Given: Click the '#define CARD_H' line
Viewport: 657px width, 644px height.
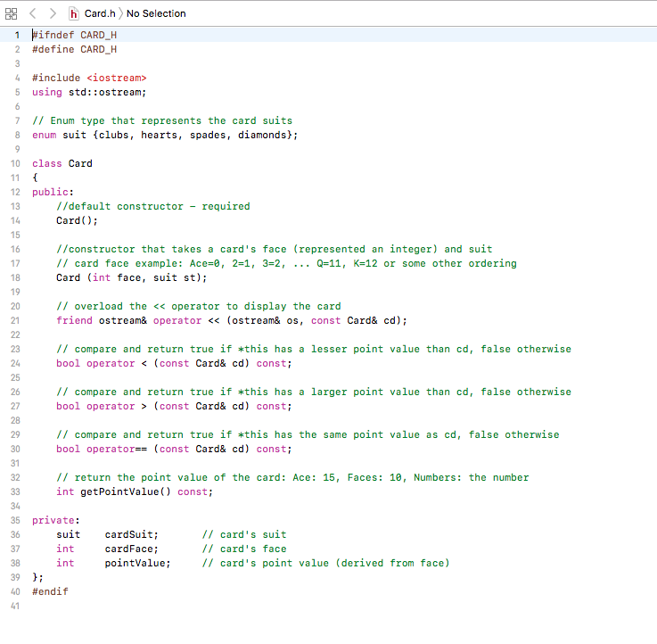Looking at the screenshot, I should pos(75,49).
